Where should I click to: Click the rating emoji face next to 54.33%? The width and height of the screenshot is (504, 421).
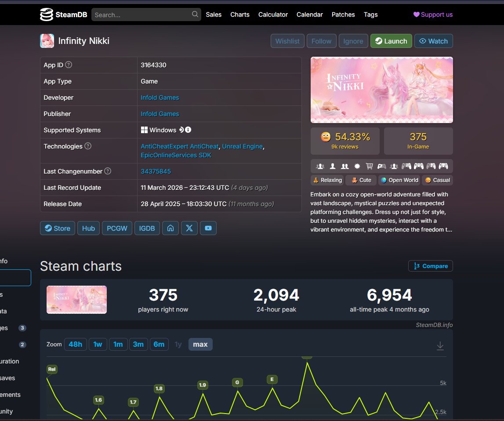[x=326, y=137]
